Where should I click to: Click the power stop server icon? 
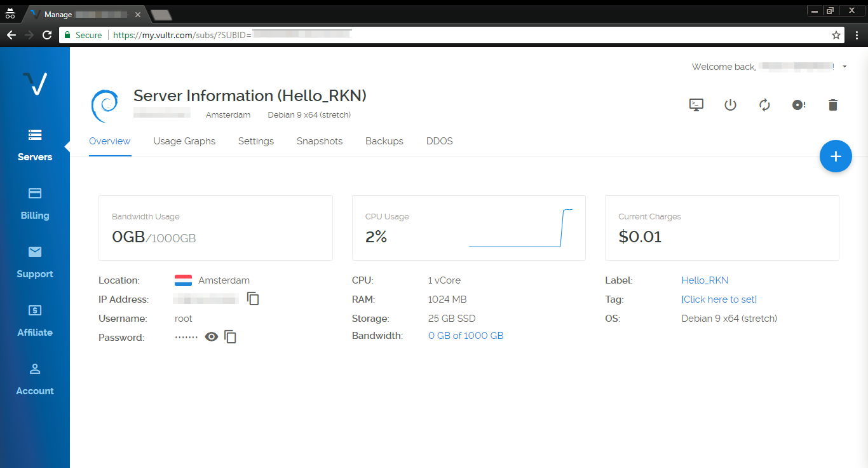coord(731,105)
